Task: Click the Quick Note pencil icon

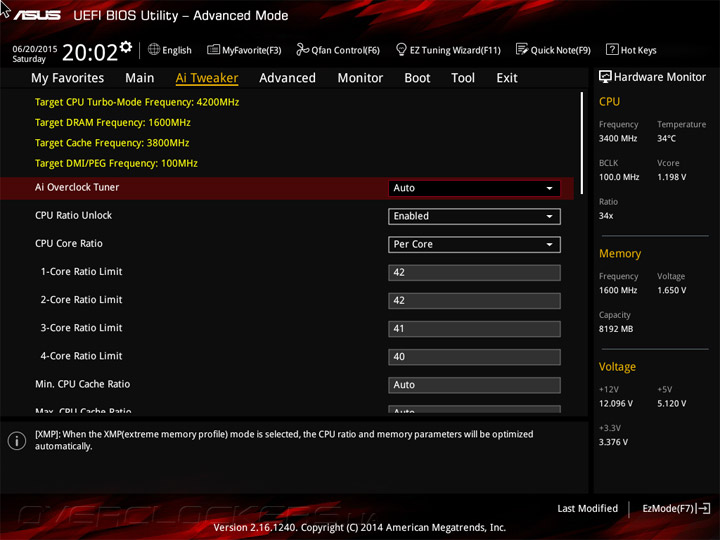Action: 522,49
